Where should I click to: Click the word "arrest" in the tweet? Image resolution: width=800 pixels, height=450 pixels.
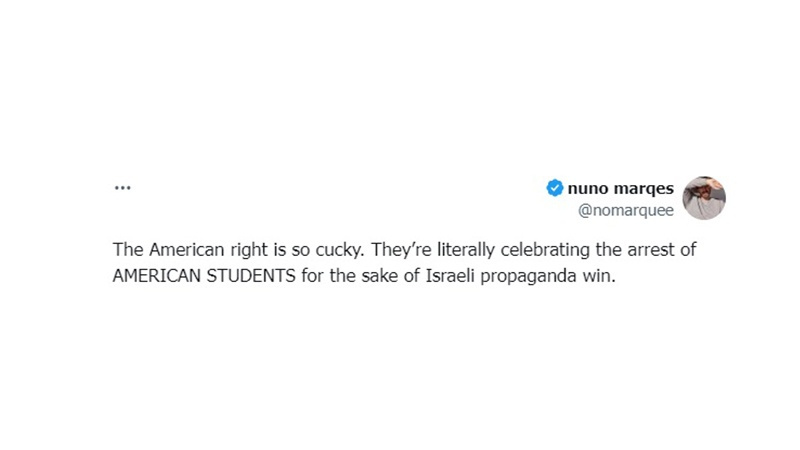(653, 250)
